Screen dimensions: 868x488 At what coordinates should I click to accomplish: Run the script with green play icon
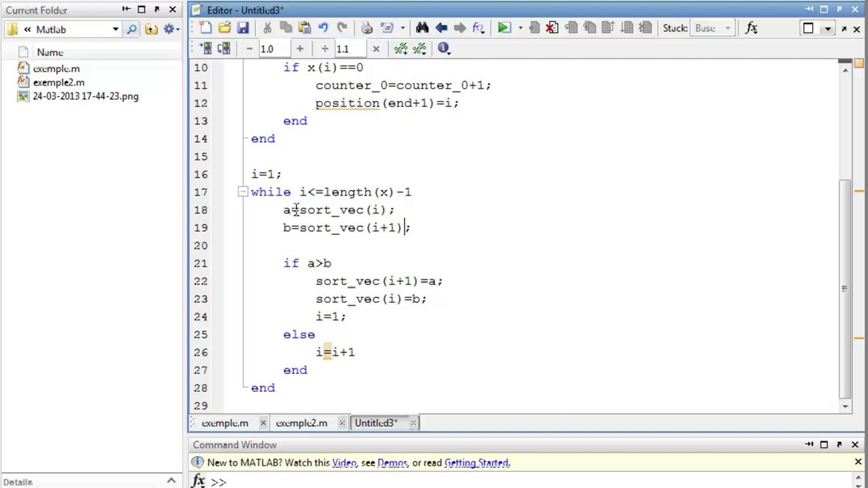click(504, 28)
